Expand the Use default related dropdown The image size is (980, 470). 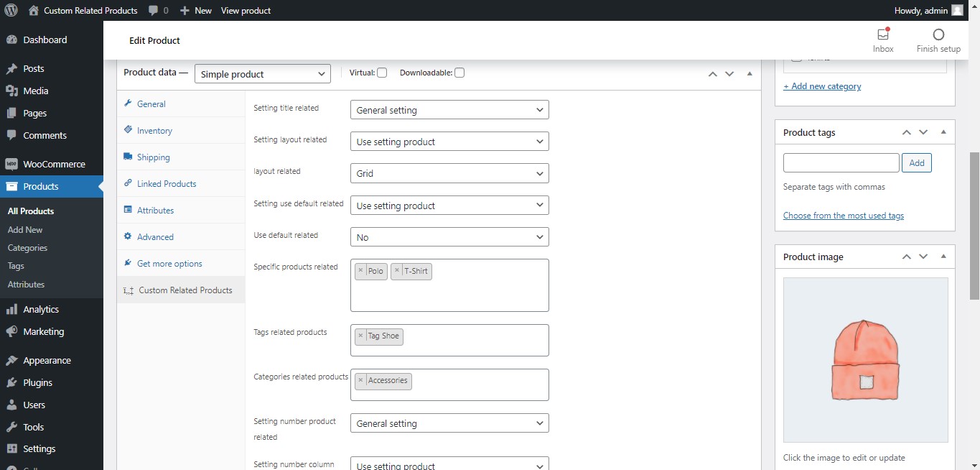[449, 237]
